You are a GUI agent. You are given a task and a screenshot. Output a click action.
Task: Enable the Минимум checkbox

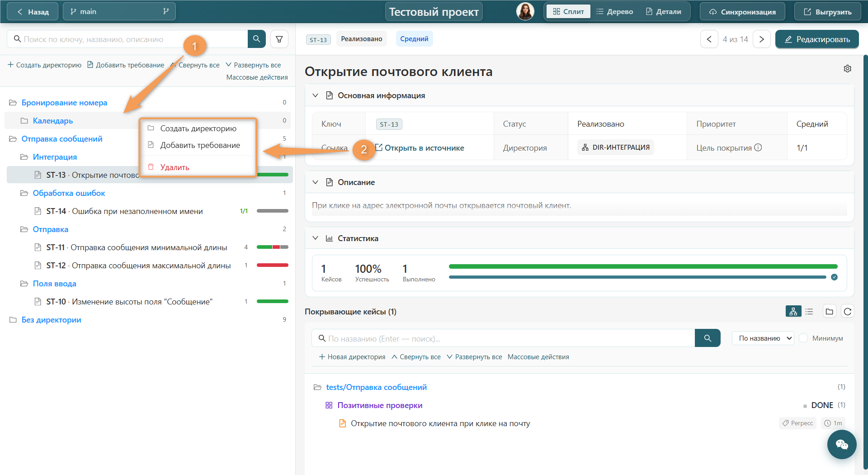pos(803,338)
